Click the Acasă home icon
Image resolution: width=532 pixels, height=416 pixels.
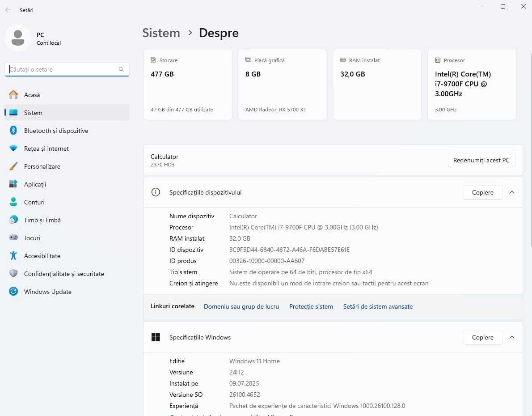13,95
